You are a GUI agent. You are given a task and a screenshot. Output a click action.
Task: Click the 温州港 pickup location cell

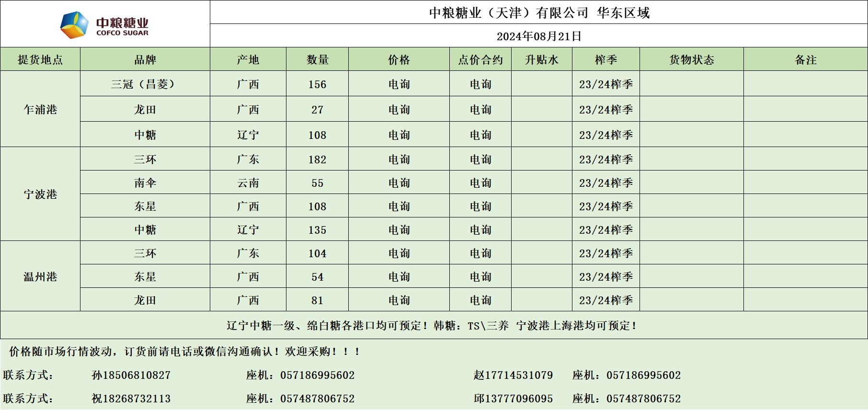pyautogui.click(x=40, y=277)
